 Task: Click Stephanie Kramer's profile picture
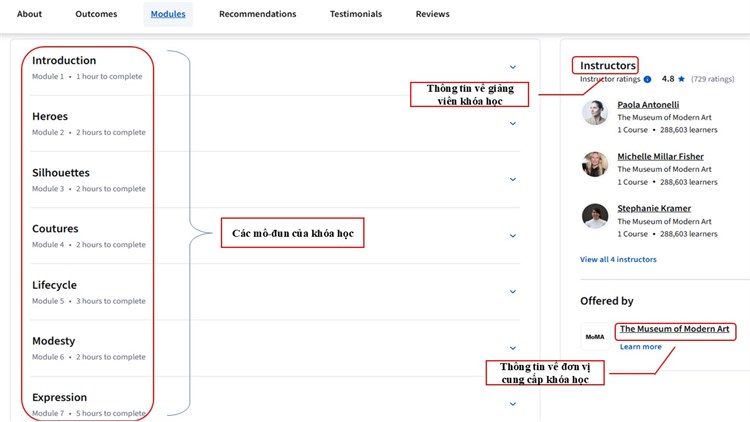[x=595, y=216]
